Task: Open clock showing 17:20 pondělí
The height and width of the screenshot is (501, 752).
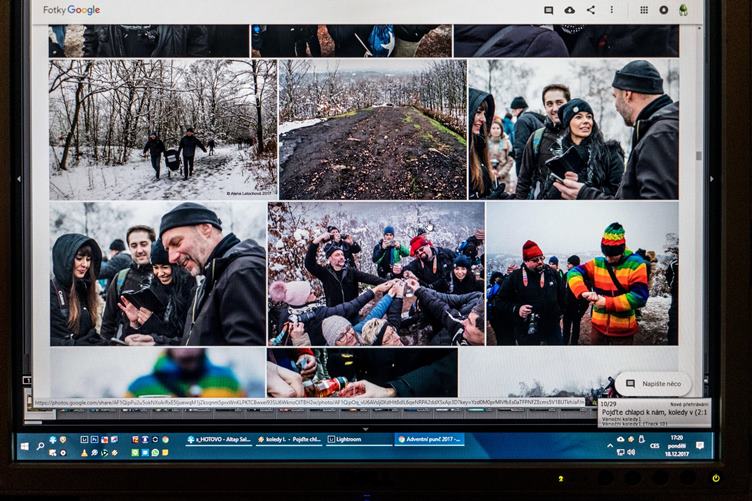Action: [677, 446]
